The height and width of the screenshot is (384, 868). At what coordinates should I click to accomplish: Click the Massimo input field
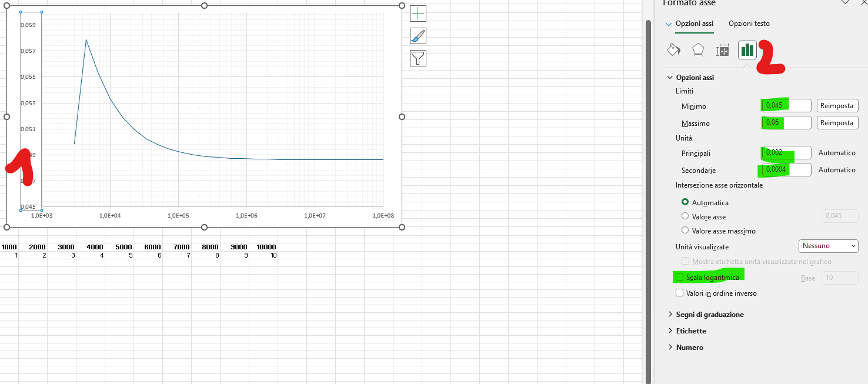786,123
